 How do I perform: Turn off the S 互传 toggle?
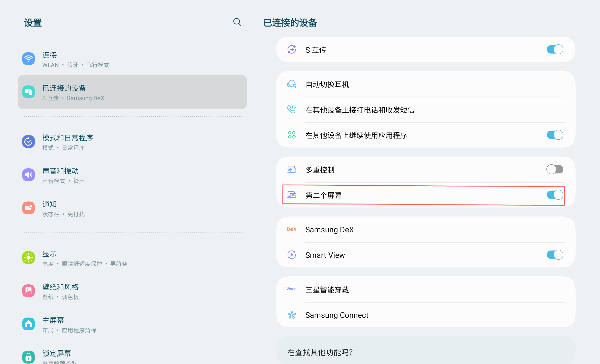click(555, 50)
